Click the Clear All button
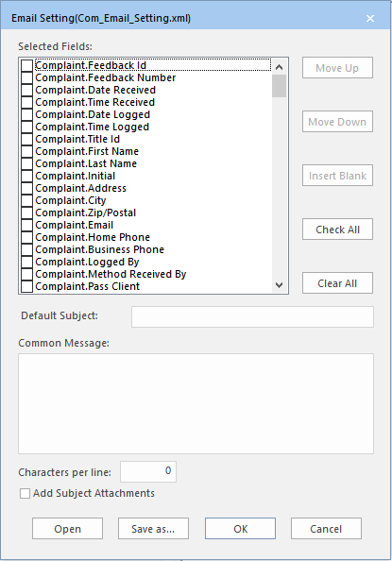 click(337, 283)
